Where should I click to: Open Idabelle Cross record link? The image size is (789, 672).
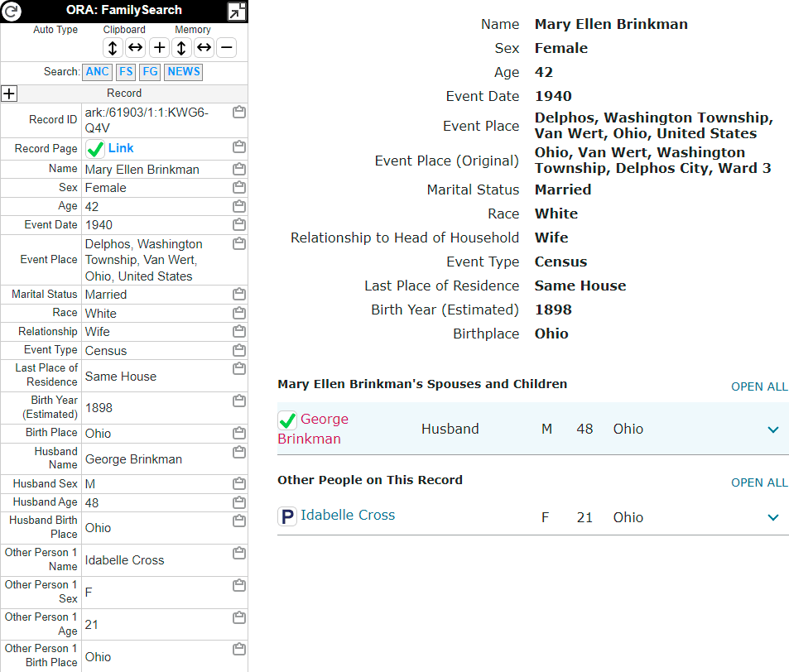click(348, 515)
